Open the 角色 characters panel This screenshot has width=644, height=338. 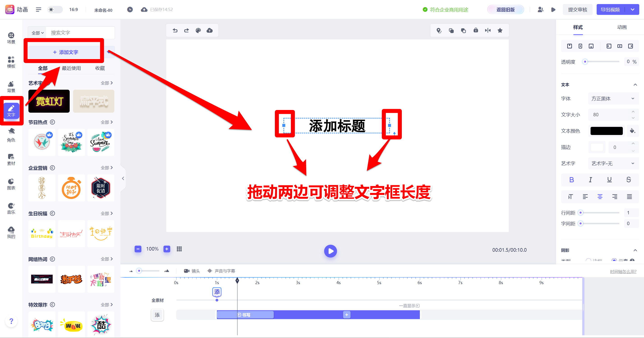[x=11, y=135]
